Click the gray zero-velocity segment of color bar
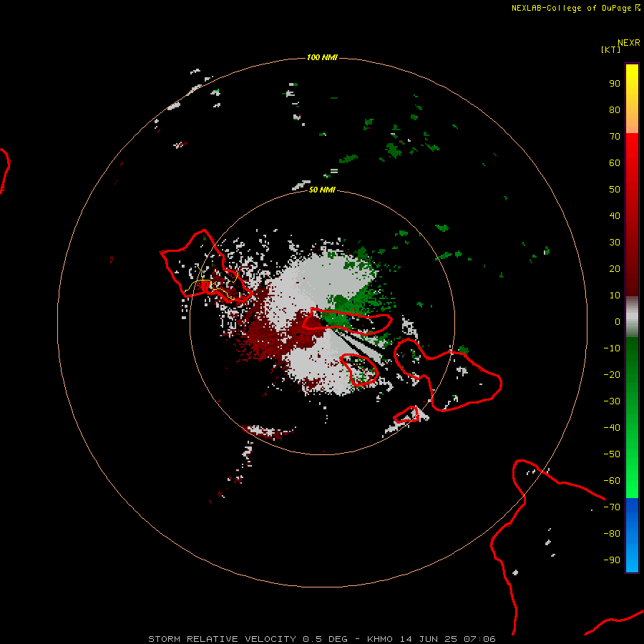 coord(632,317)
